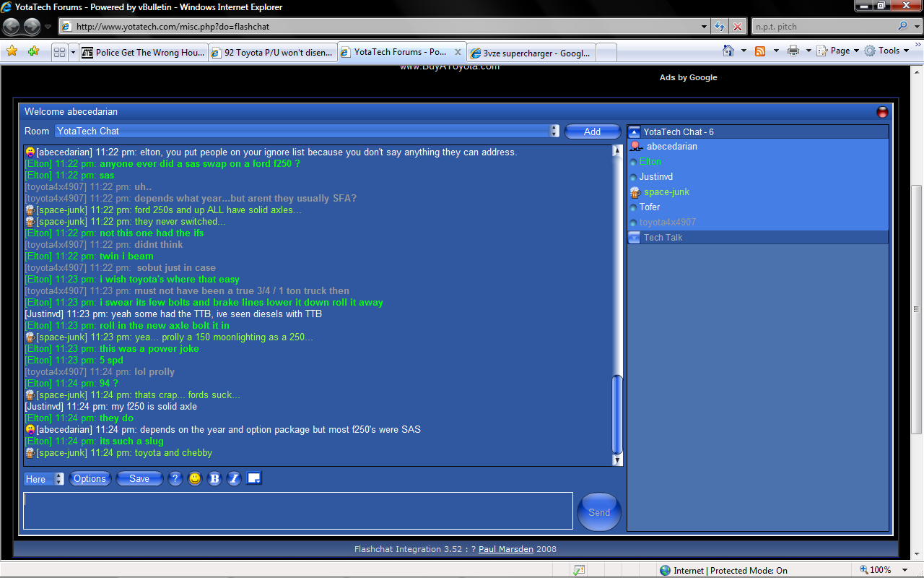
Task: Click the Print icon
Action: point(793,51)
